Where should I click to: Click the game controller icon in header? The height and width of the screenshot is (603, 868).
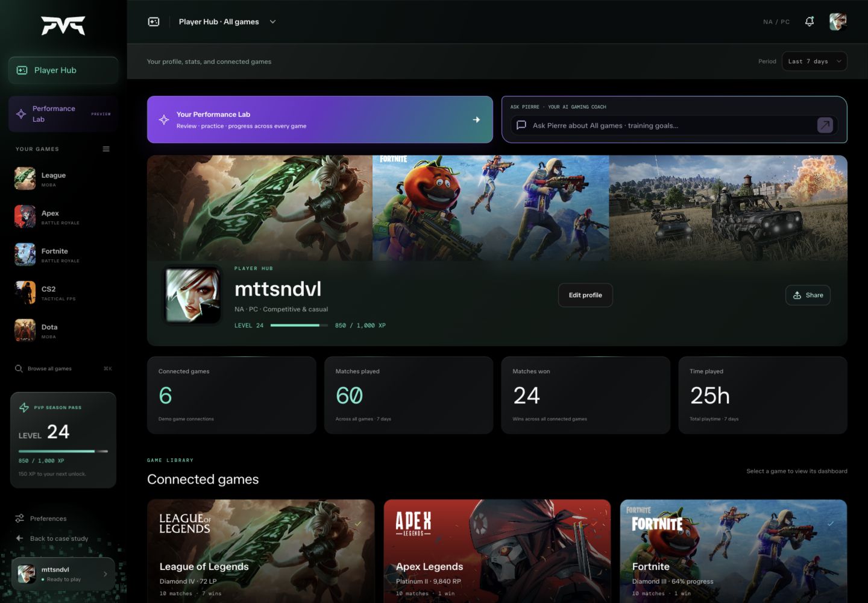click(154, 22)
